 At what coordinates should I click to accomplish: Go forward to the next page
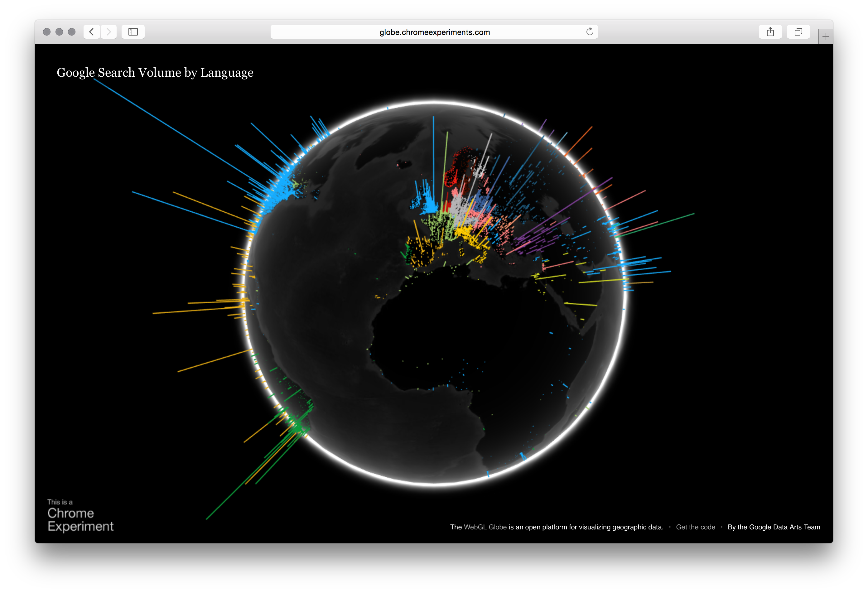pyautogui.click(x=109, y=32)
